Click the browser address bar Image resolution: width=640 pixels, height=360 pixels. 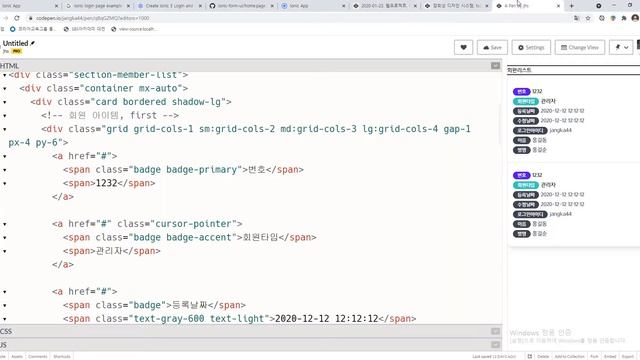click(298, 18)
